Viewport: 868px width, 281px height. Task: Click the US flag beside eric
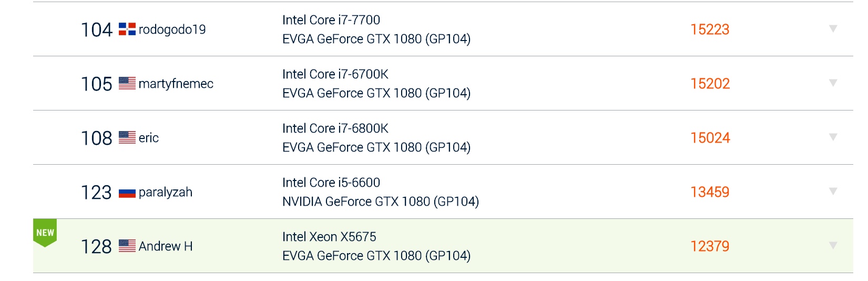point(127,138)
